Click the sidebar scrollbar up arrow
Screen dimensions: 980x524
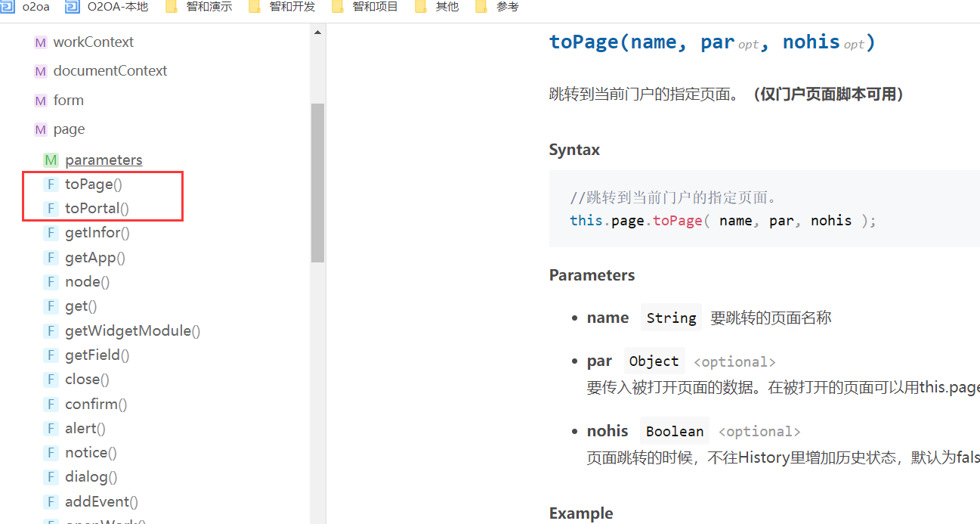click(x=317, y=32)
